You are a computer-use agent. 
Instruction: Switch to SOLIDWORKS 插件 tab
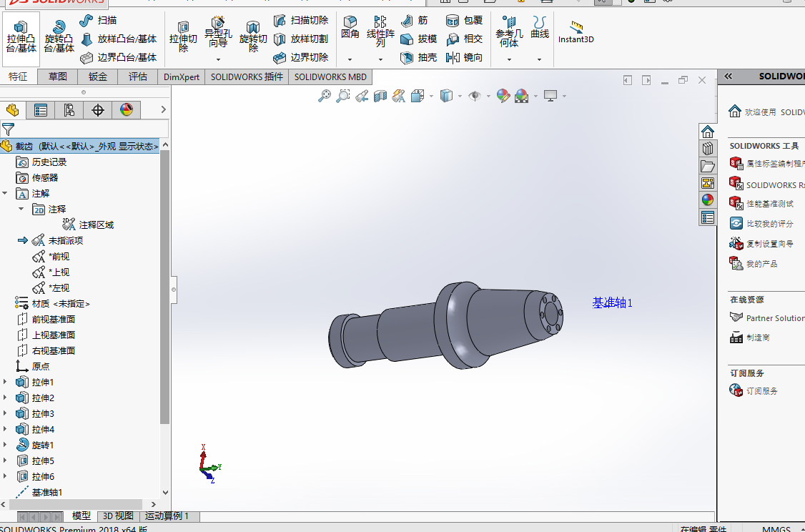[247, 77]
